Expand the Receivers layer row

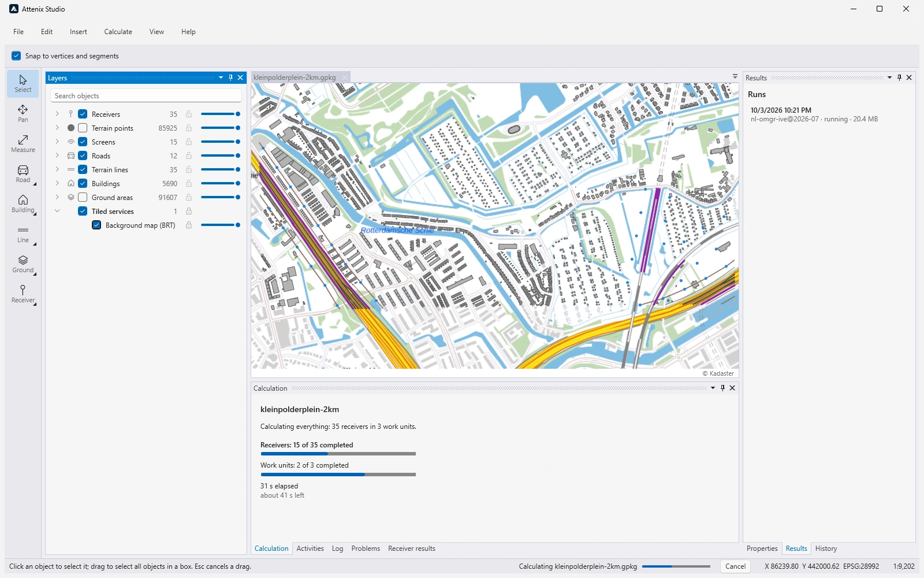click(57, 114)
